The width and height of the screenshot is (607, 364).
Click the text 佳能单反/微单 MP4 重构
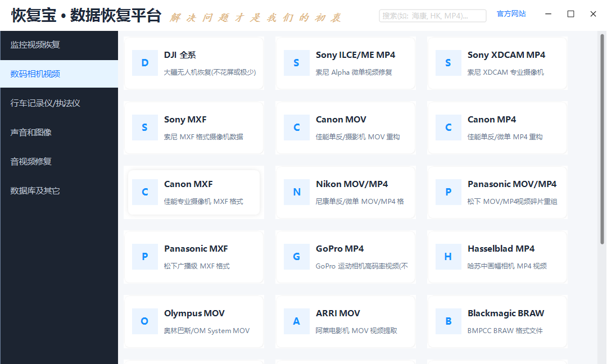point(505,137)
